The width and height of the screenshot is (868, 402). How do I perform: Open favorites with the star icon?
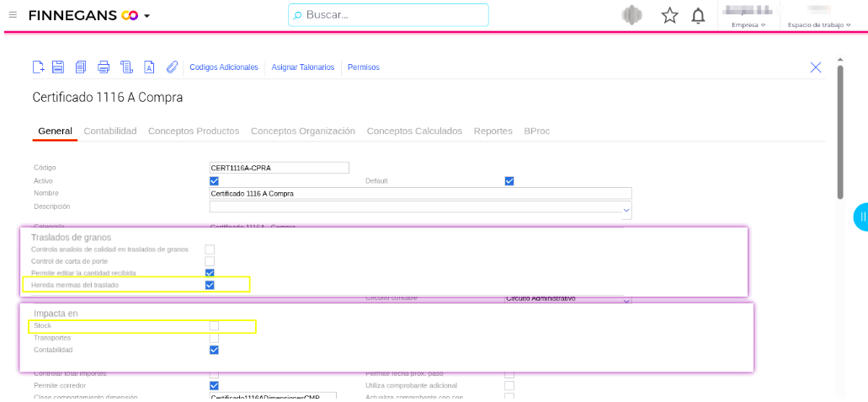tap(670, 15)
